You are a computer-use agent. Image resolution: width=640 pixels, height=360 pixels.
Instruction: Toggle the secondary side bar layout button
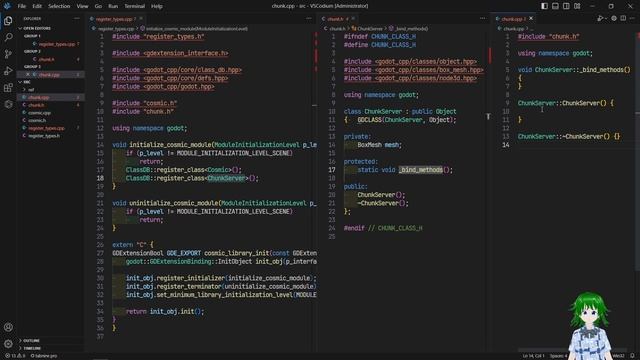click(566, 6)
